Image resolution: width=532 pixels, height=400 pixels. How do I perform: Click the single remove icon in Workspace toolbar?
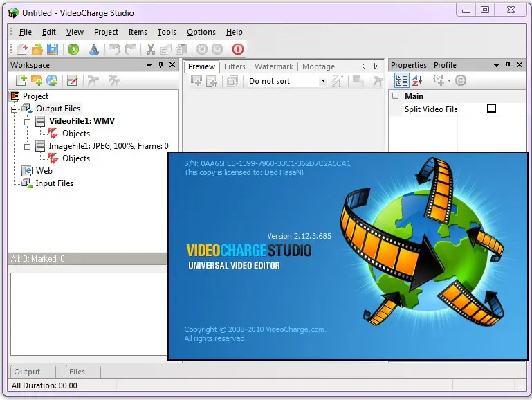click(93, 80)
